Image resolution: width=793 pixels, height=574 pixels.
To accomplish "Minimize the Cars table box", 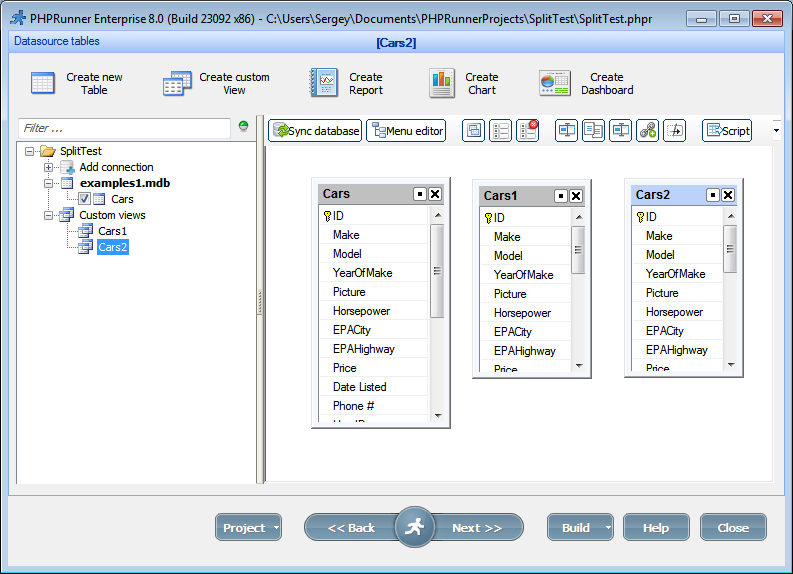I will pyautogui.click(x=420, y=194).
